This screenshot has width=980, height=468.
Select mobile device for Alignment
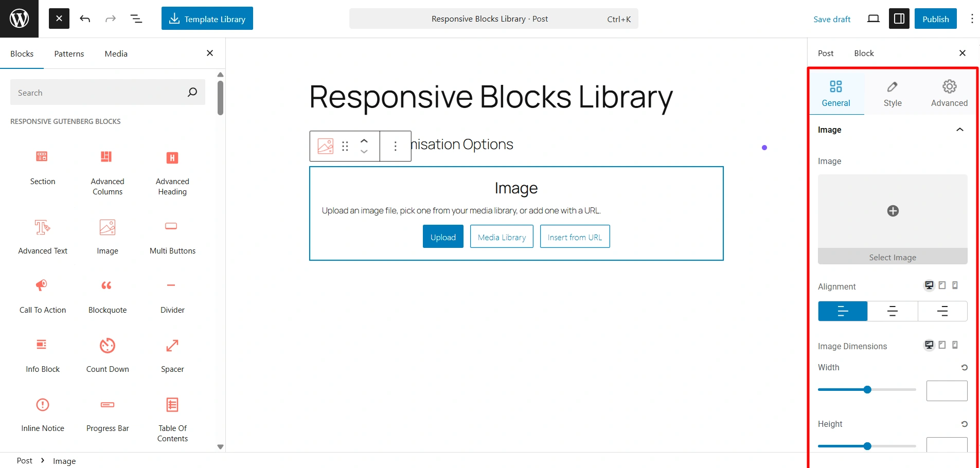tap(955, 285)
